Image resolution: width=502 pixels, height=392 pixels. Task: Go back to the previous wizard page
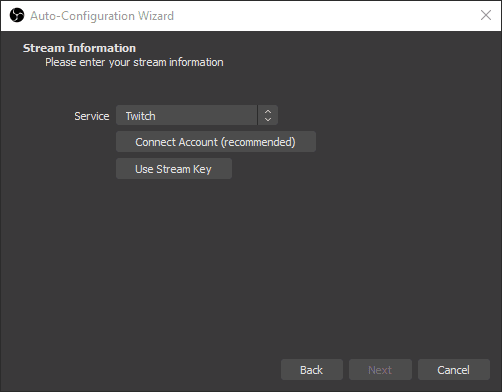312,370
